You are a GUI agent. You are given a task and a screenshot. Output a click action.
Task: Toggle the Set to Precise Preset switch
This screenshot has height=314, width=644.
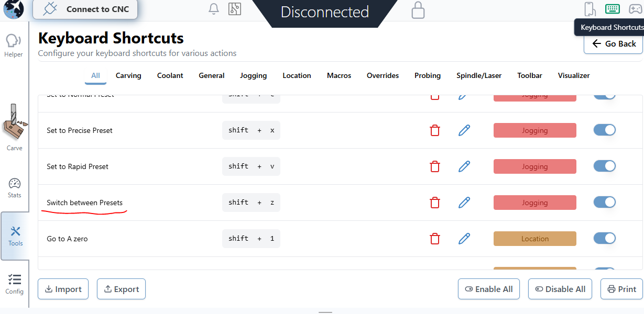pos(604,130)
